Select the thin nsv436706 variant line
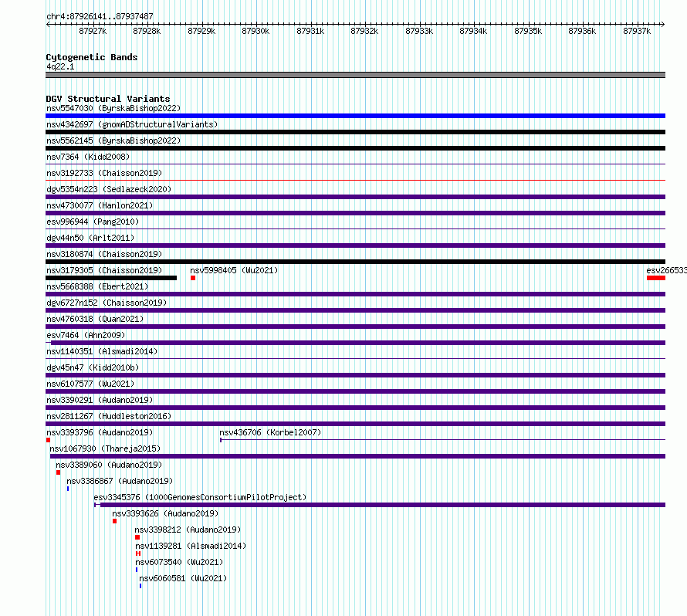 pos(442,440)
